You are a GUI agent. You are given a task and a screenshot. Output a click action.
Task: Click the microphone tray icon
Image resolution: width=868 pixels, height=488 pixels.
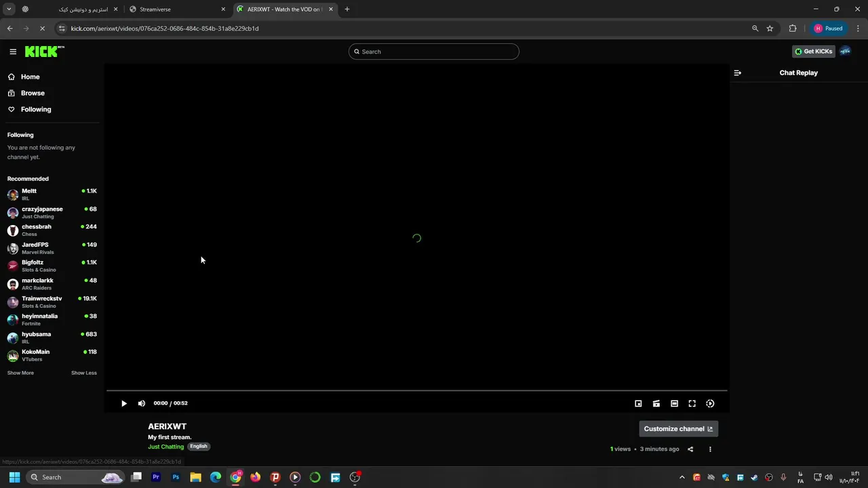(x=783, y=477)
